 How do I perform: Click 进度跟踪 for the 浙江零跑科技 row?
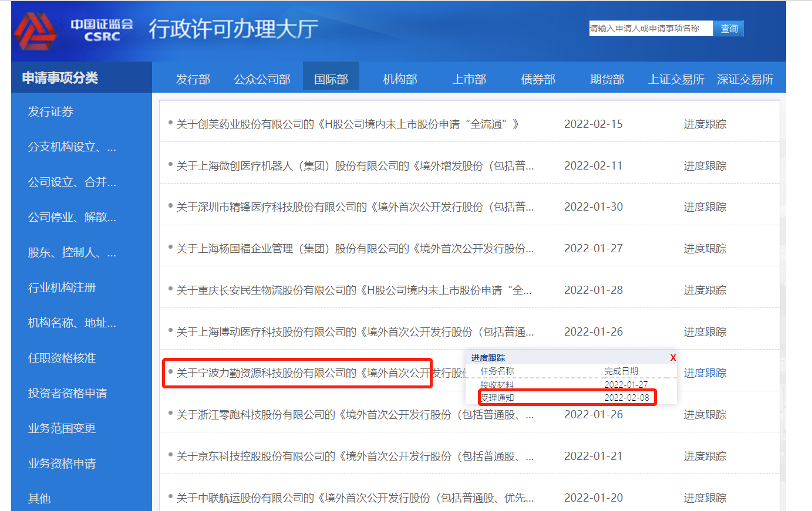pos(705,415)
